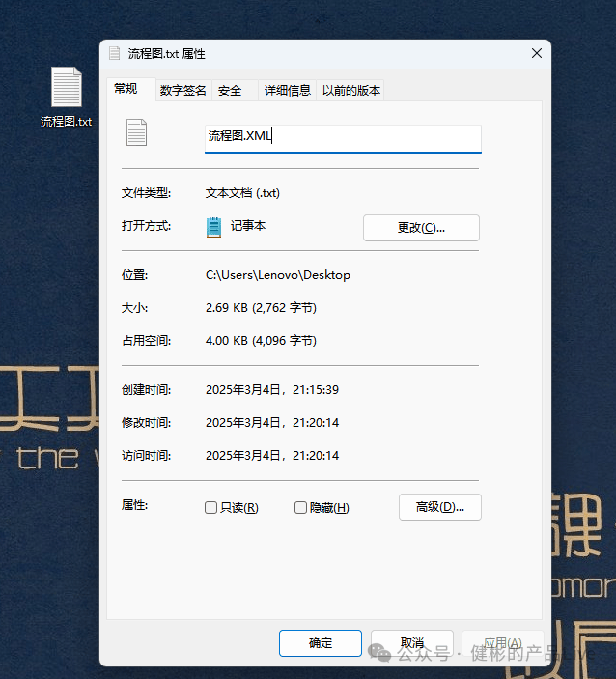The height and width of the screenshot is (679, 616).
Task: Click the 取消 button
Action: pyautogui.click(x=411, y=643)
